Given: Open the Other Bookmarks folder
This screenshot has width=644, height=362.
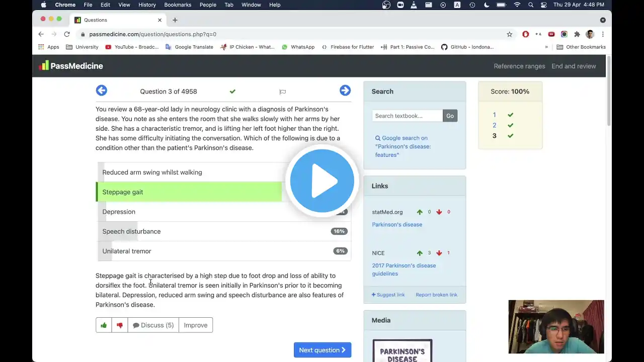Looking at the screenshot, I should tap(581, 47).
